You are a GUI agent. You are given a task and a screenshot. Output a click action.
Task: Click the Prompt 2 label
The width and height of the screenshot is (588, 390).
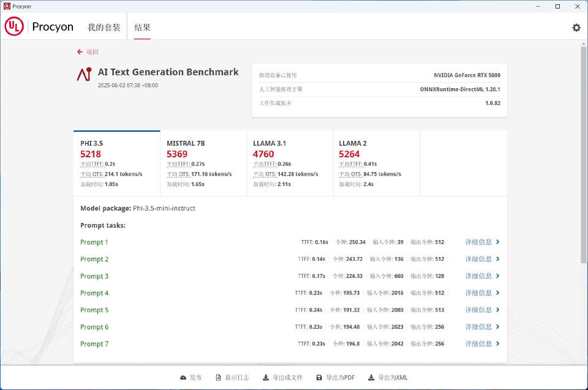[x=94, y=259]
